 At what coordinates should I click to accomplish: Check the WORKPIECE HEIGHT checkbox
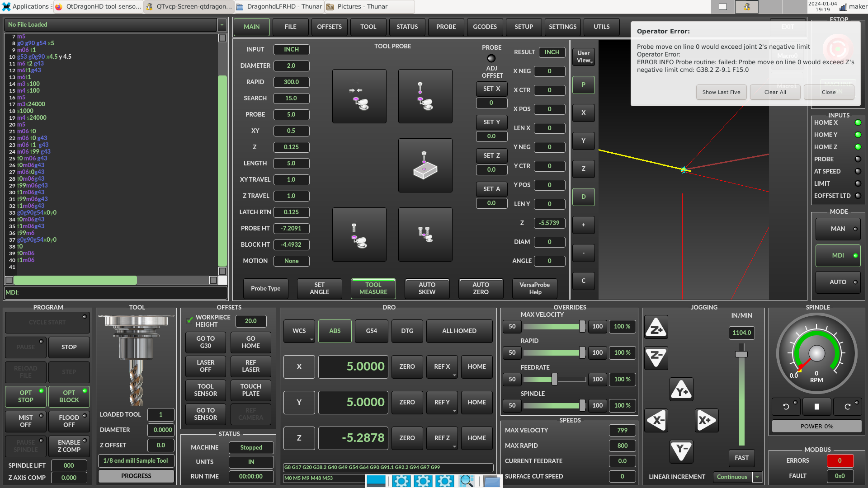click(190, 320)
